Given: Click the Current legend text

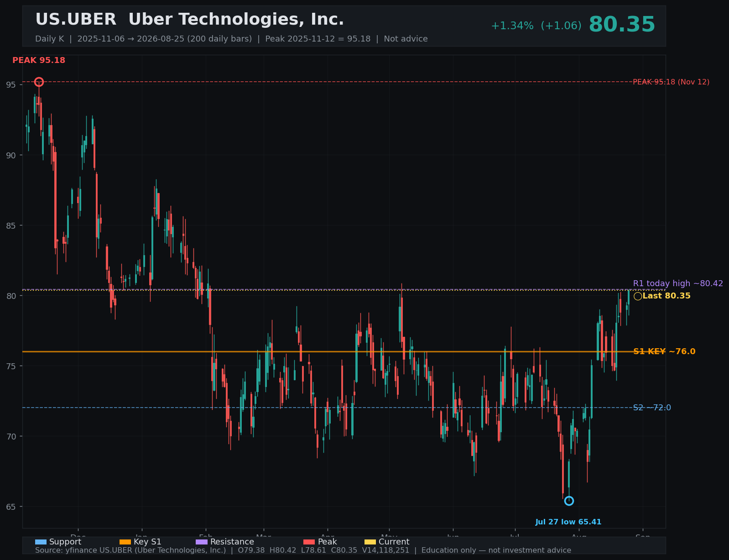Looking at the screenshot, I should [394, 542].
